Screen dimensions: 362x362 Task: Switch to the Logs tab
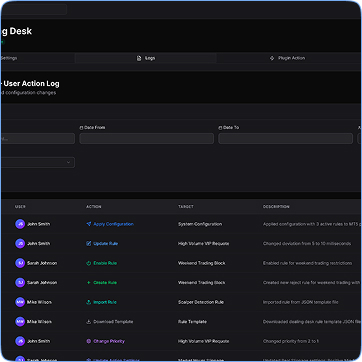click(x=146, y=58)
